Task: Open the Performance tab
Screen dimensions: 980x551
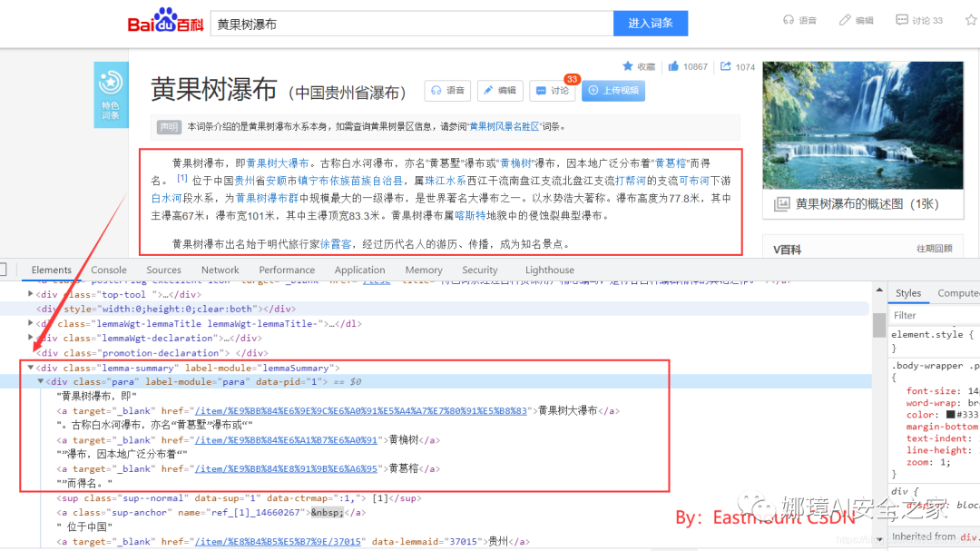Action: (x=287, y=270)
